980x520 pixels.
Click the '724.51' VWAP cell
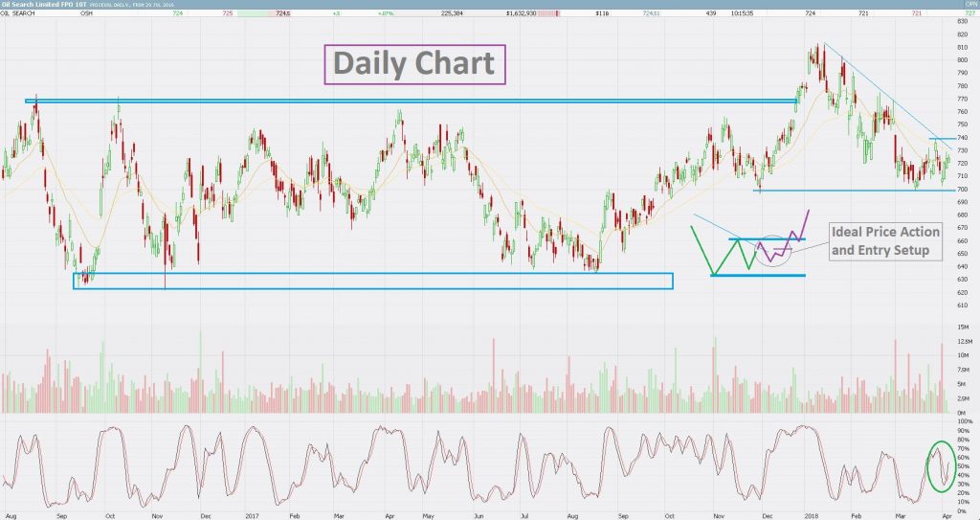click(x=651, y=13)
